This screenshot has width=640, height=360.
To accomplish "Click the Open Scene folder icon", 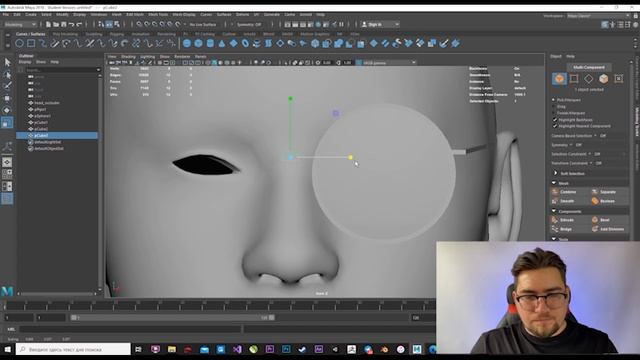I will pos(56,24).
